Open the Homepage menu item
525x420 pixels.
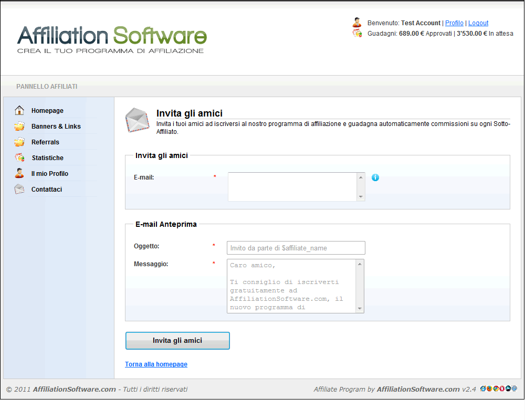[47, 111]
